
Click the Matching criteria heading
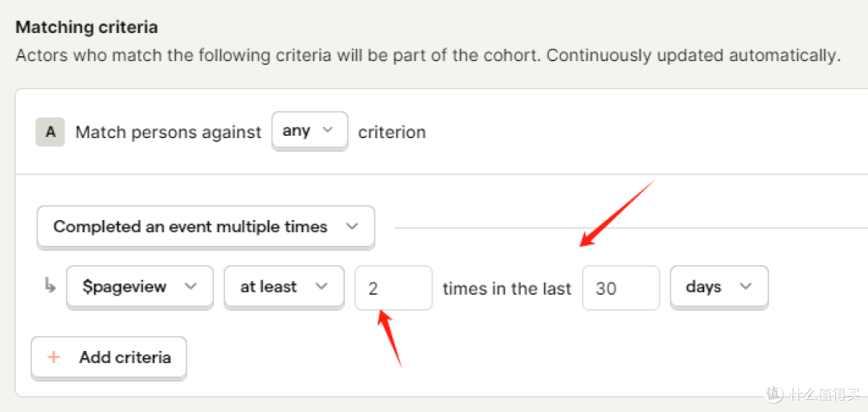pos(87,27)
